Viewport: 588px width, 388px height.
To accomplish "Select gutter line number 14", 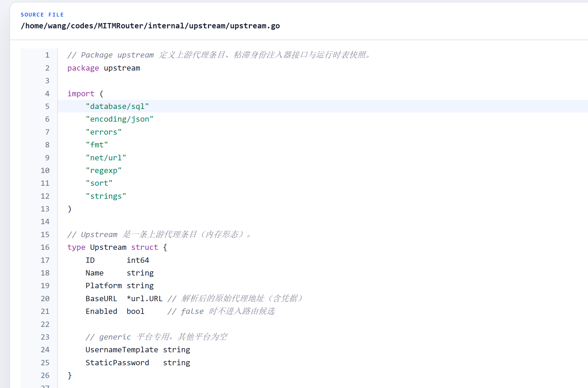I will (45, 221).
